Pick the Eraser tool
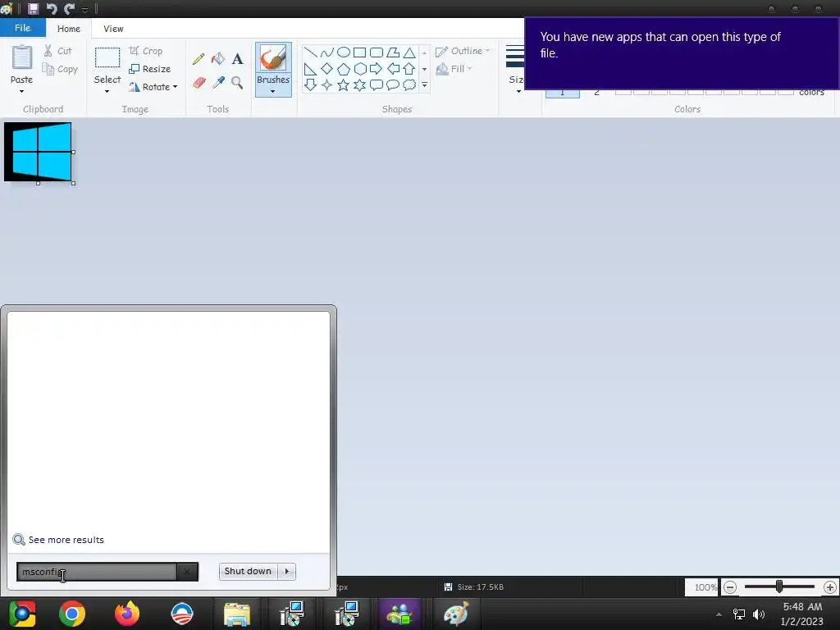 pyautogui.click(x=199, y=83)
